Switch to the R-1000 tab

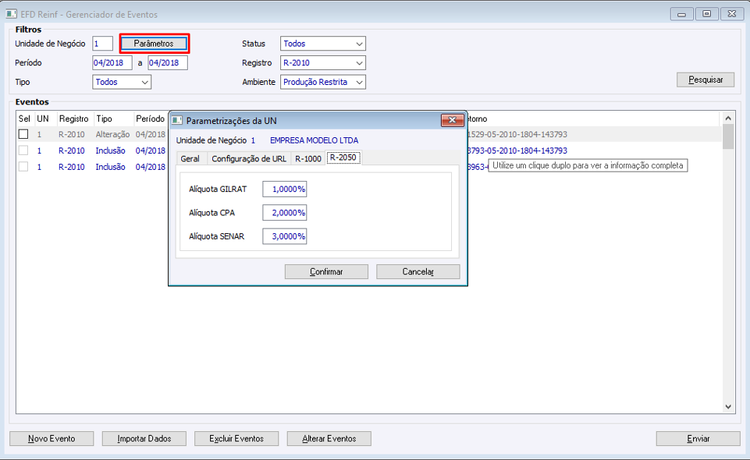[x=308, y=158]
